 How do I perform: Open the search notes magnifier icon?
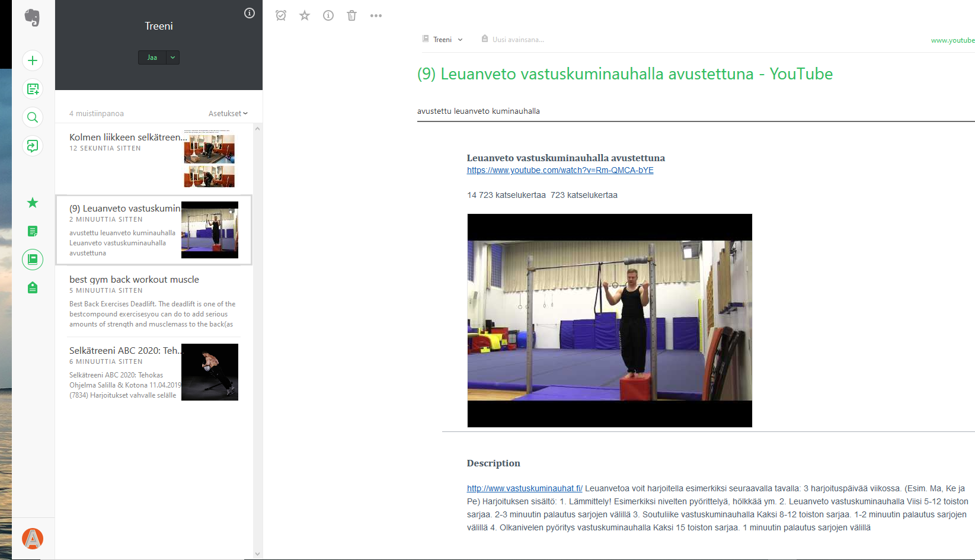(x=33, y=117)
